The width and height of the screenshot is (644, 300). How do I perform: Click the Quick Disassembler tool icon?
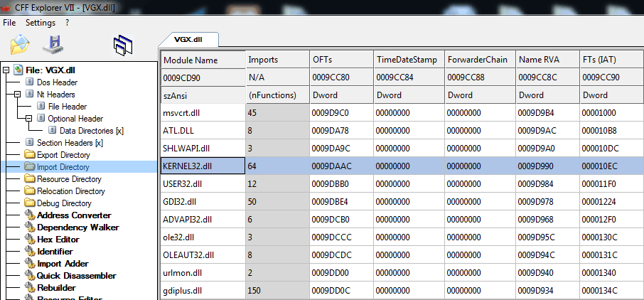point(30,275)
